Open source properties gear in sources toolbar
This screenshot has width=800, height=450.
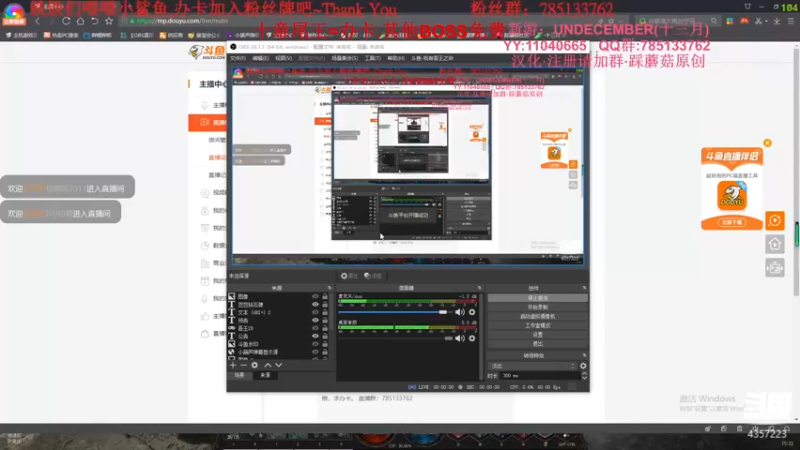click(255, 365)
